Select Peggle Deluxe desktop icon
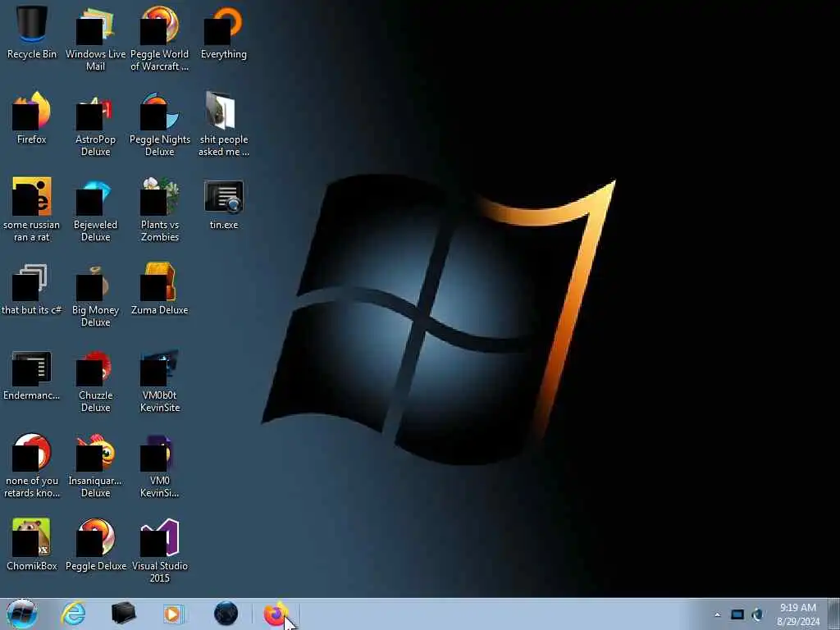Image resolution: width=840 pixels, height=630 pixels. [95, 545]
